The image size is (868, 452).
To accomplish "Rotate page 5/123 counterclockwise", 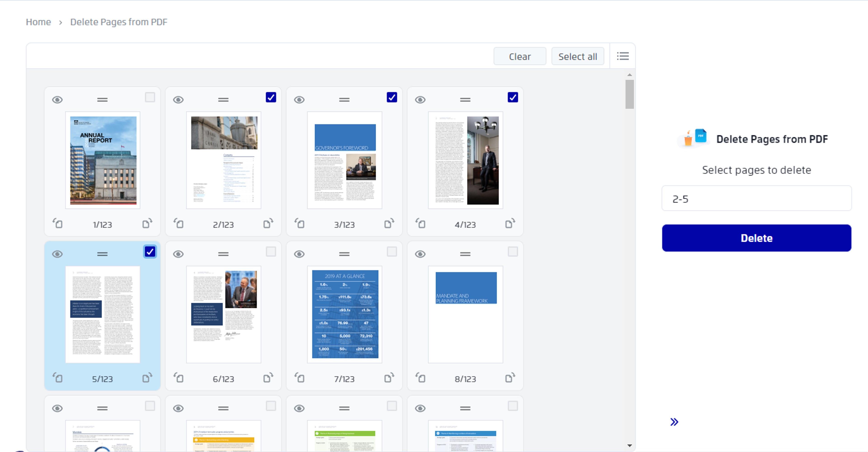I will (58, 377).
